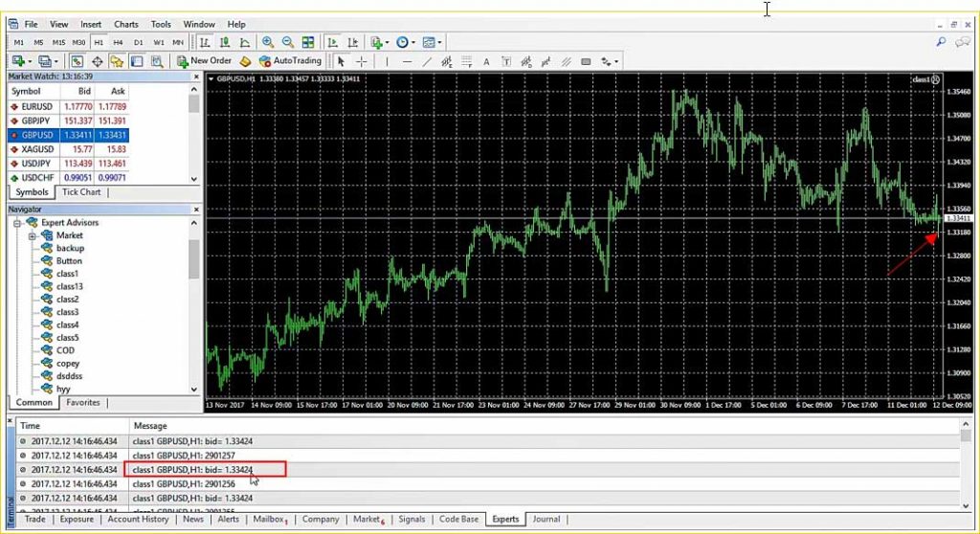Toggle the Market Watch window
This screenshot has height=534, width=980.
tap(77, 61)
